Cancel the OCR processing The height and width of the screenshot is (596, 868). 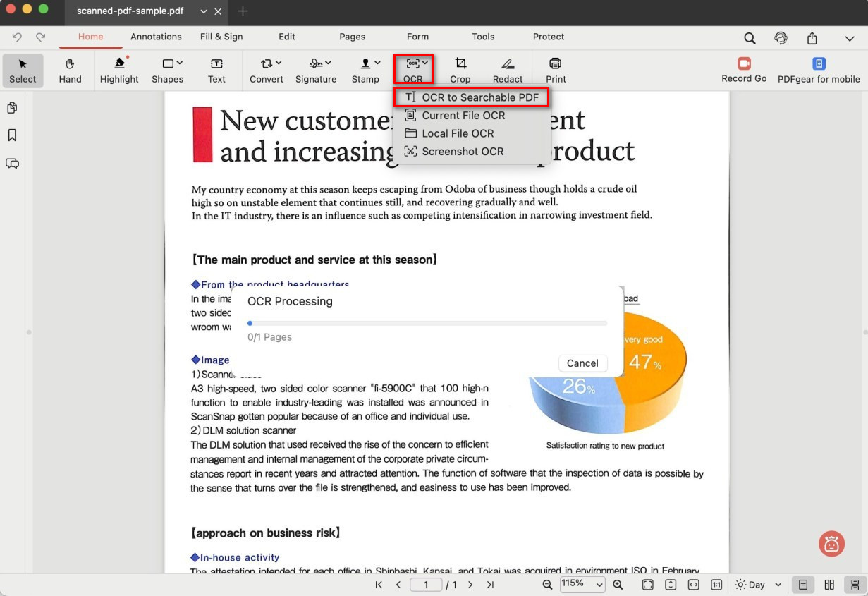coord(582,363)
